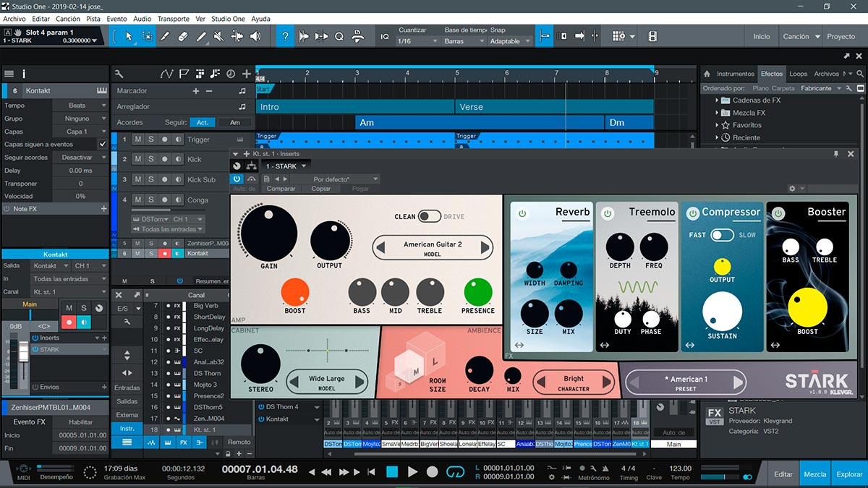The image size is (868, 488).
Task: Toggle Compressor pedal power button
Action: tap(693, 213)
